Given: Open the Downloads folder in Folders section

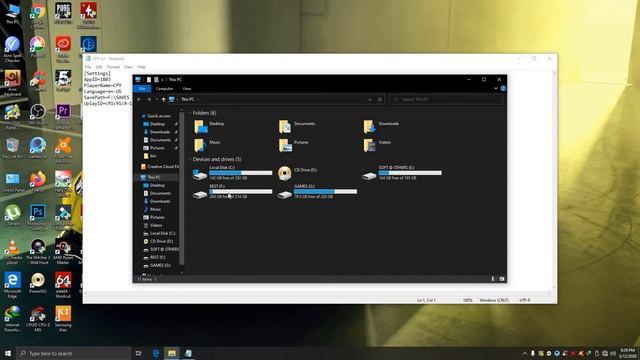Looking at the screenshot, I should (x=381, y=126).
